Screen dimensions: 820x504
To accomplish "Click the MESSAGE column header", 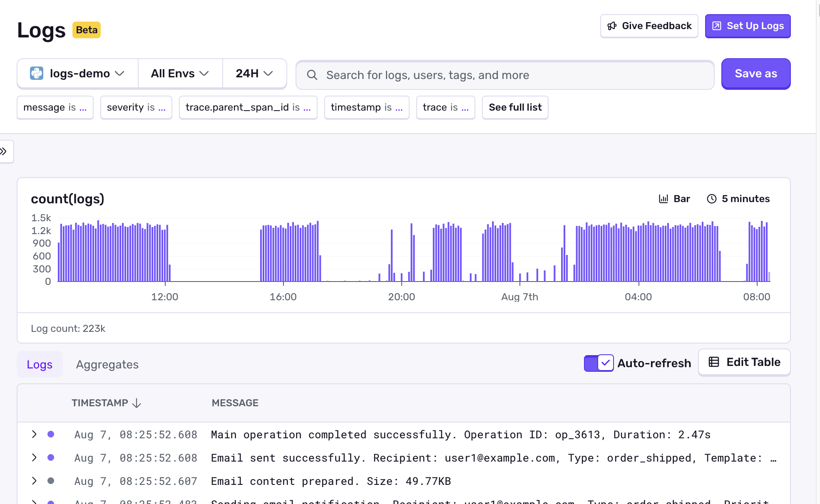I will 235,403.
